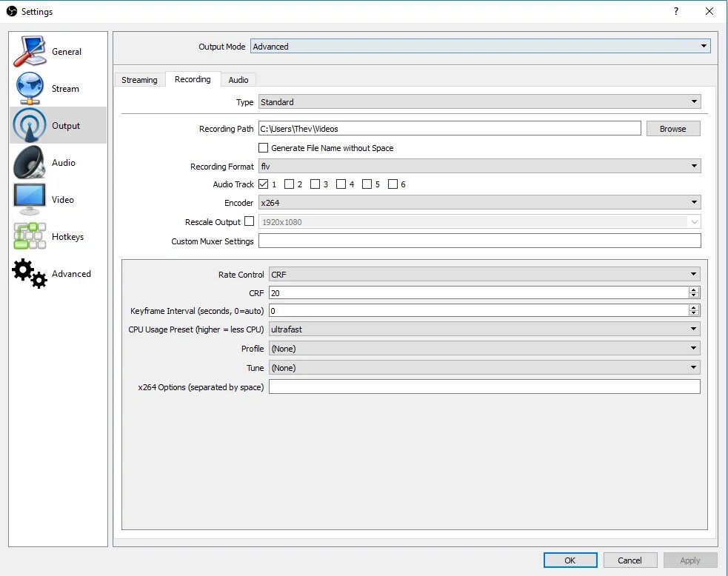Image resolution: width=728 pixels, height=576 pixels.
Task: Open the Rate Control CRF dropdown
Action: (484, 275)
